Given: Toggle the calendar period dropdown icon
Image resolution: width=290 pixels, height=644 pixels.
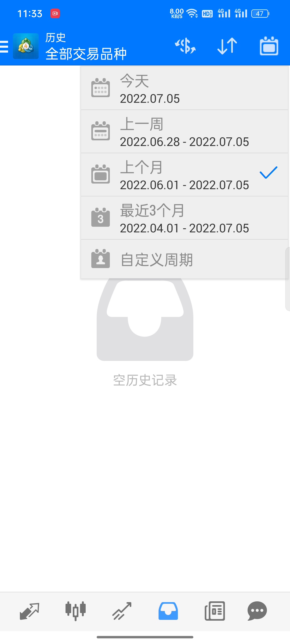Looking at the screenshot, I should click(x=269, y=46).
